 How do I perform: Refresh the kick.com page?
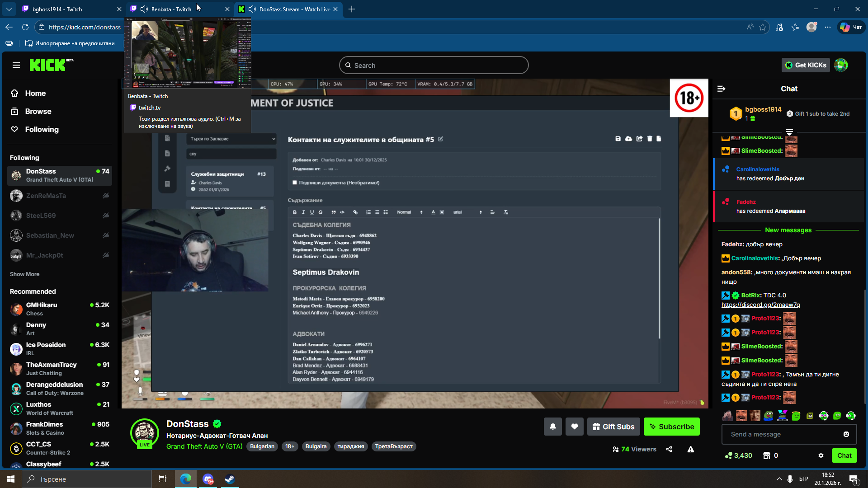click(x=25, y=27)
